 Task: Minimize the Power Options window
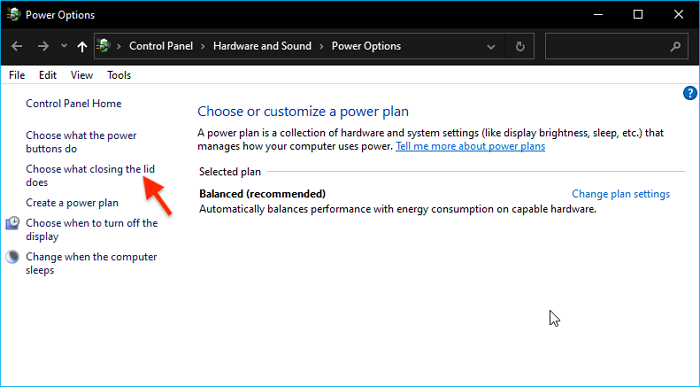click(598, 14)
